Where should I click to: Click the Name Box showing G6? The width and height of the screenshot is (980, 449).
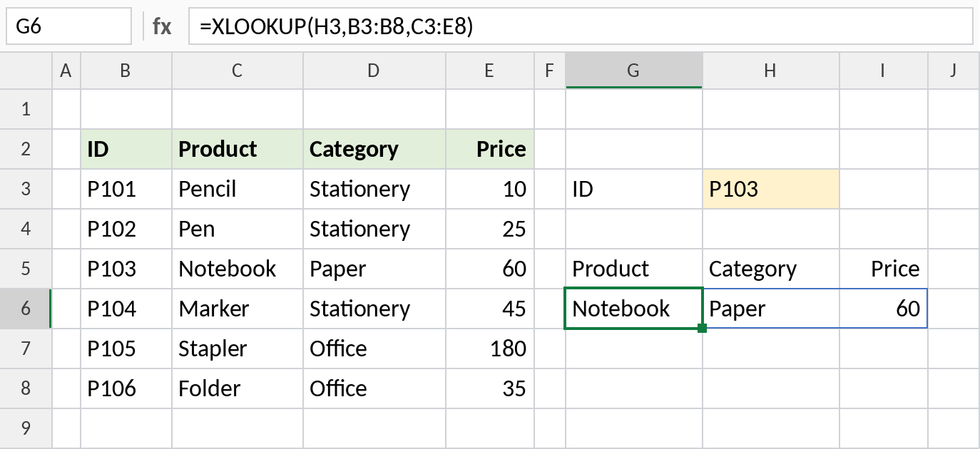(x=68, y=27)
